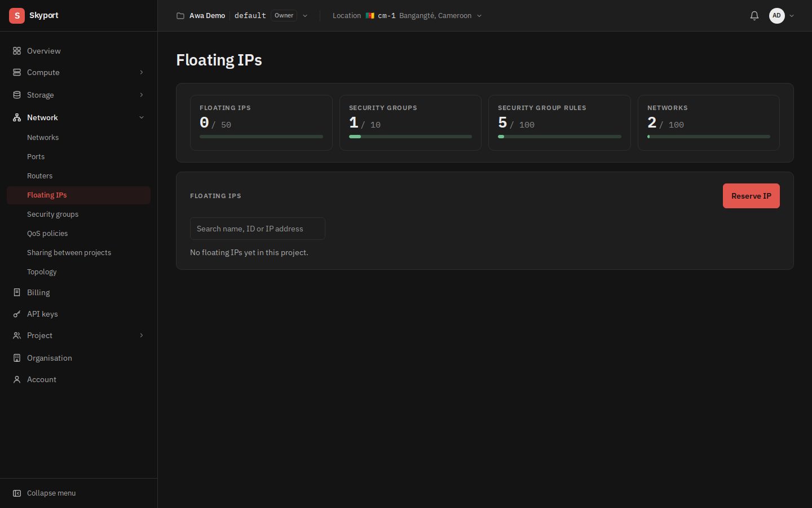This screenshot has height=508, width=812.
Task: Click the Owner role badge
Action: click(284, 16)
